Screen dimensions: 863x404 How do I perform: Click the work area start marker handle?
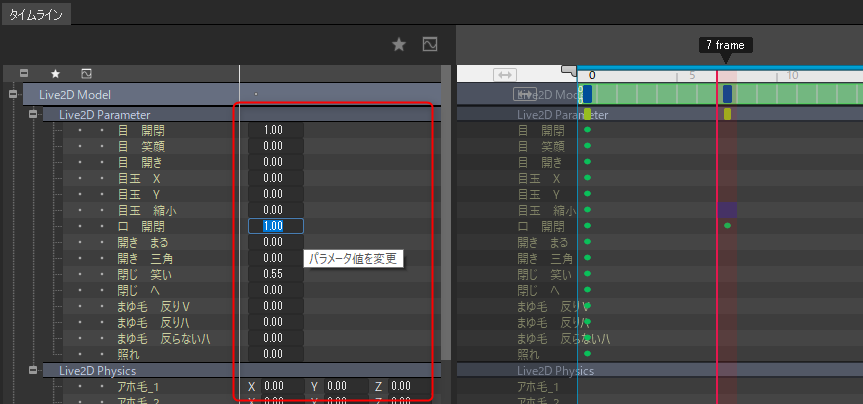pyautogui.click(x=569, y=70)
